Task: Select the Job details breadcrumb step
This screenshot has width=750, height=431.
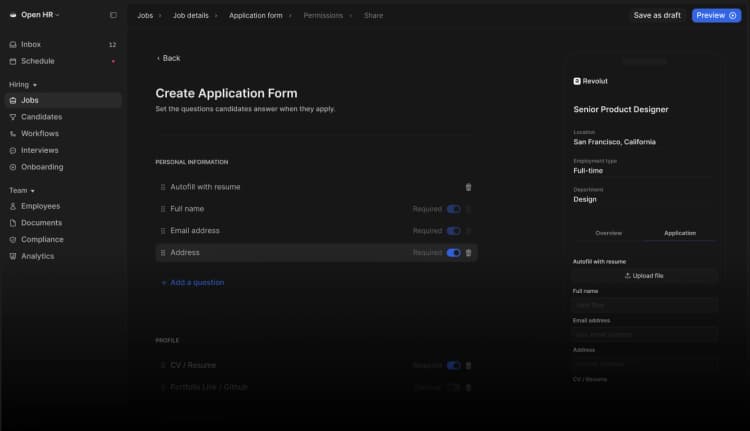Action: [x=191, y=16]
